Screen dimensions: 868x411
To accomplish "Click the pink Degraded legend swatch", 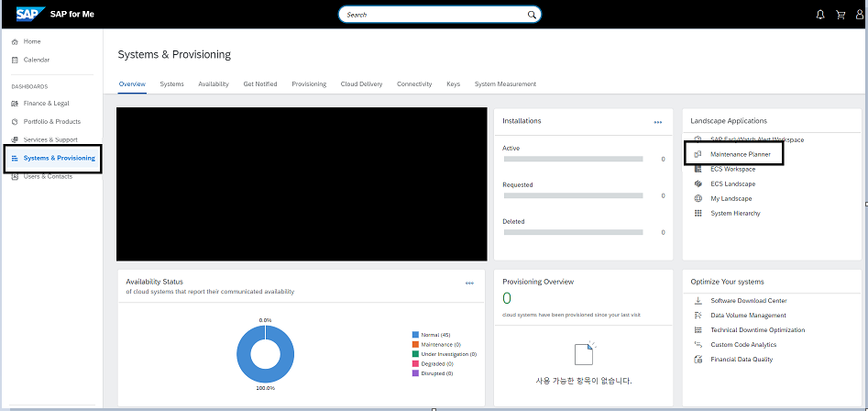I will tap(415, 364).
